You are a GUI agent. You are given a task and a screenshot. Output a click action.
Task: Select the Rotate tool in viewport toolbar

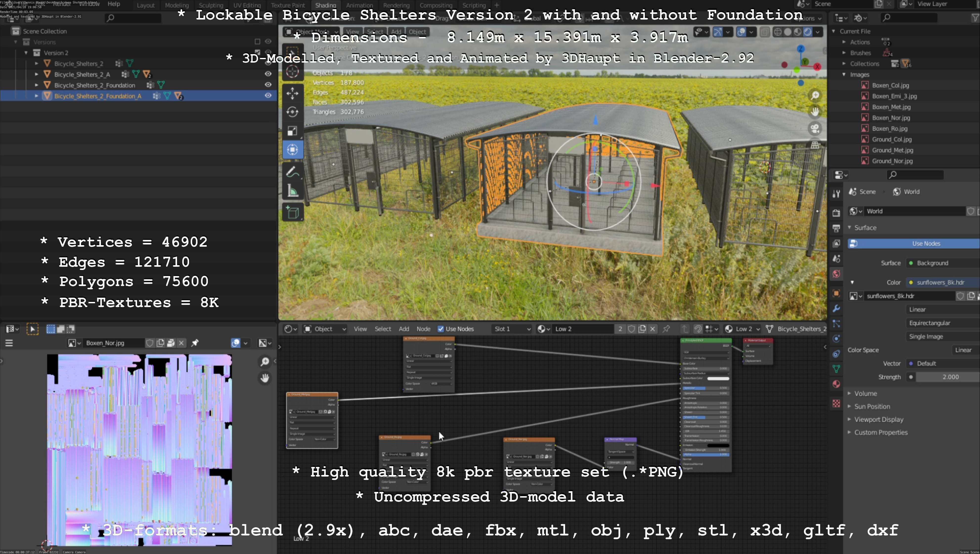[292, 112]
